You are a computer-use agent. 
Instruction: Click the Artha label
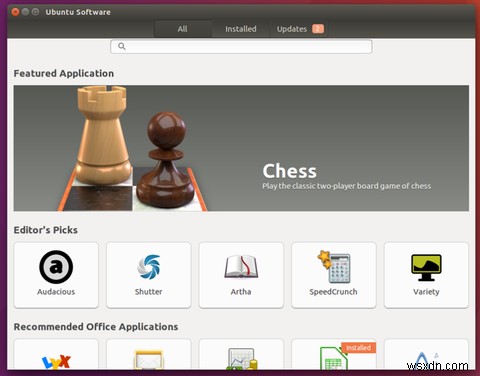click(241, 292)
